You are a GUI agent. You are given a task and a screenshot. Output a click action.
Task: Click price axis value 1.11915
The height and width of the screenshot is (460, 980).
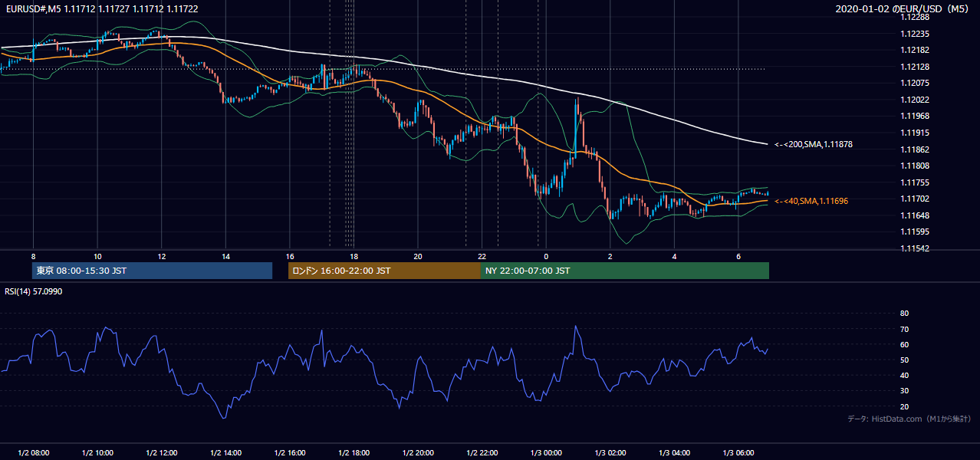(x=916, y=133)
